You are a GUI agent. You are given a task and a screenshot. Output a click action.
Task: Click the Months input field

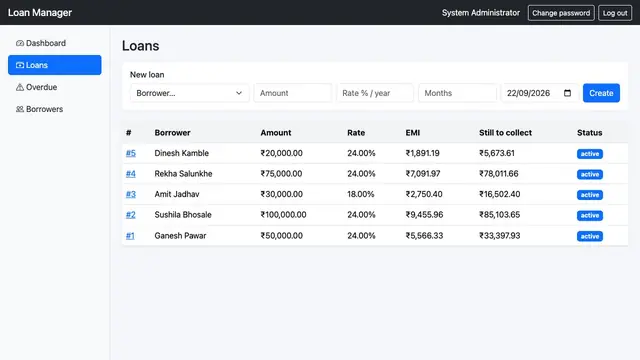pyautogui.click(x=457, y=93)
